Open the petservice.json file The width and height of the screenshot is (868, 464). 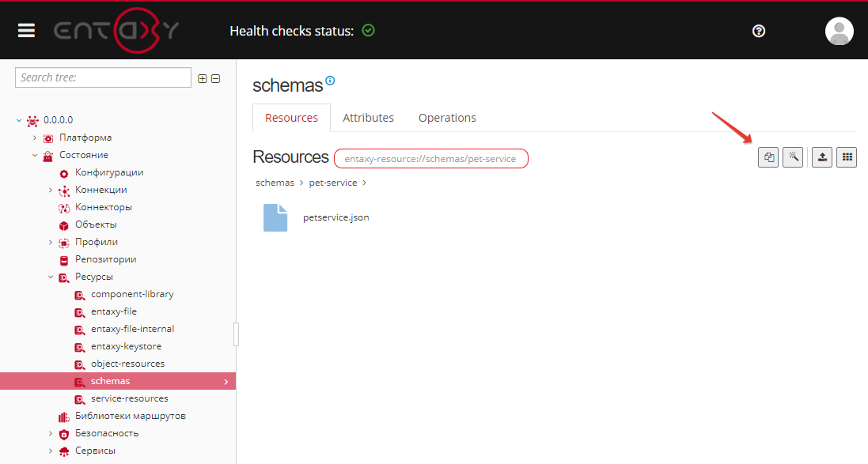335,217
